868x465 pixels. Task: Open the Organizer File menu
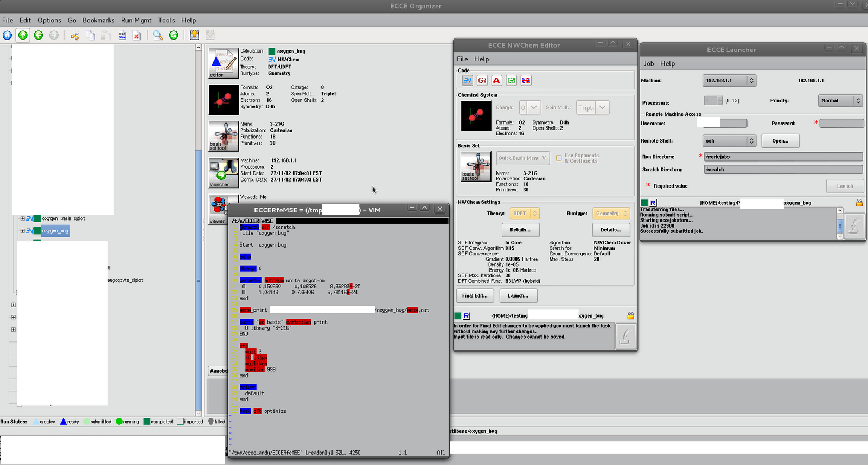[8, 20]
